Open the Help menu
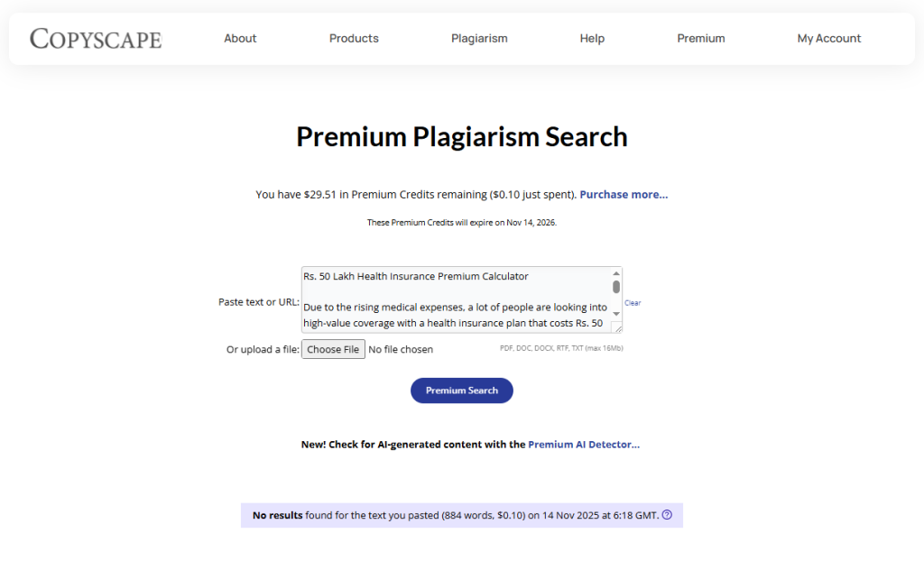The image size is (924, 561). pyautogui.click(x=592, y=39)
